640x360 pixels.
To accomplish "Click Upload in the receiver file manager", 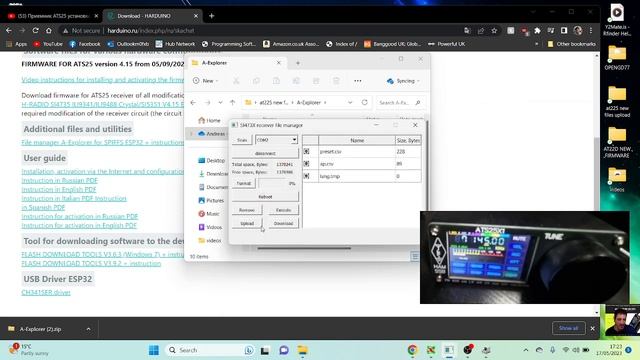I will (247, 223).
